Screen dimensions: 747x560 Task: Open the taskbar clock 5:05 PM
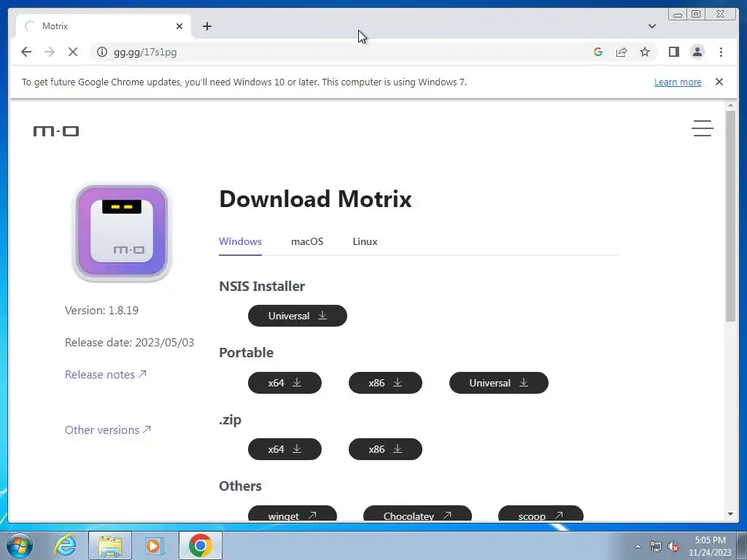(x=710, y=546)
